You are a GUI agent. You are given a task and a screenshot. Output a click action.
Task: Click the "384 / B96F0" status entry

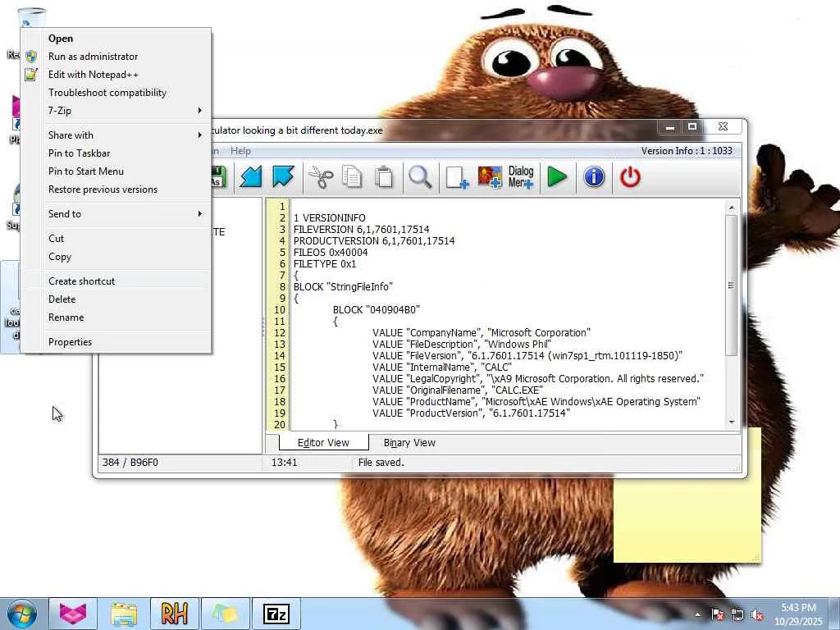pyautogui.click(x=130, y=463)
